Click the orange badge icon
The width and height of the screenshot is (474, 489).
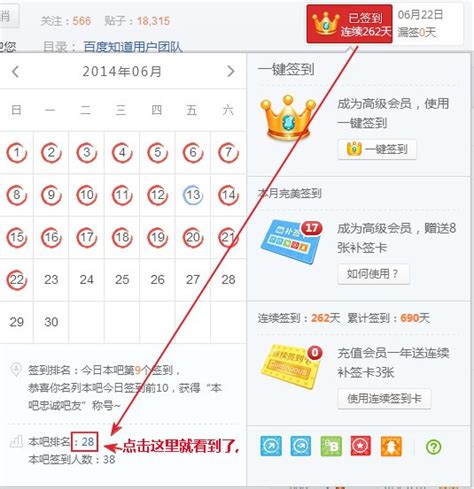[391, 446]
